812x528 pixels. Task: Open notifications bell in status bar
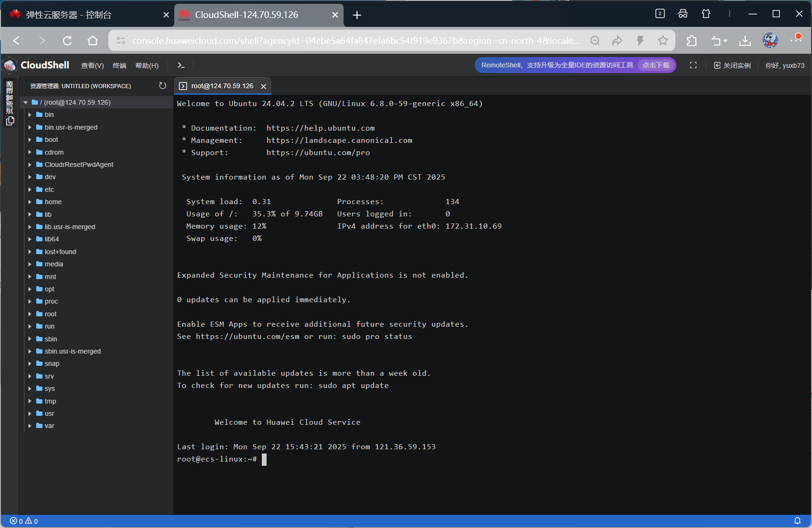(797, 521)
